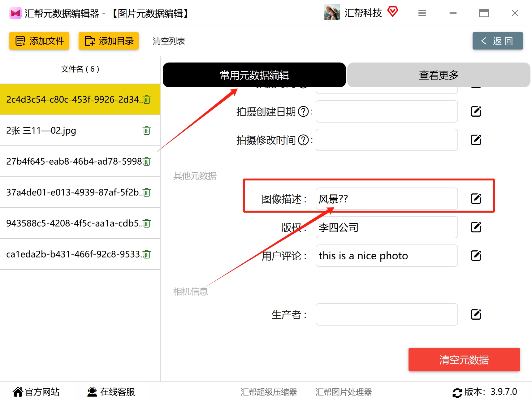
Task: Click the 添加文件 button
Action: 39,41
